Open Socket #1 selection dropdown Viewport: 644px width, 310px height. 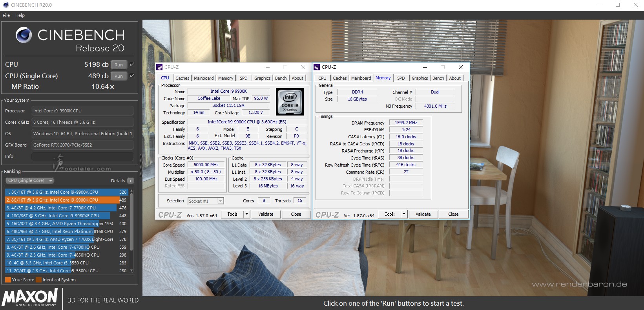click(206, 201)
